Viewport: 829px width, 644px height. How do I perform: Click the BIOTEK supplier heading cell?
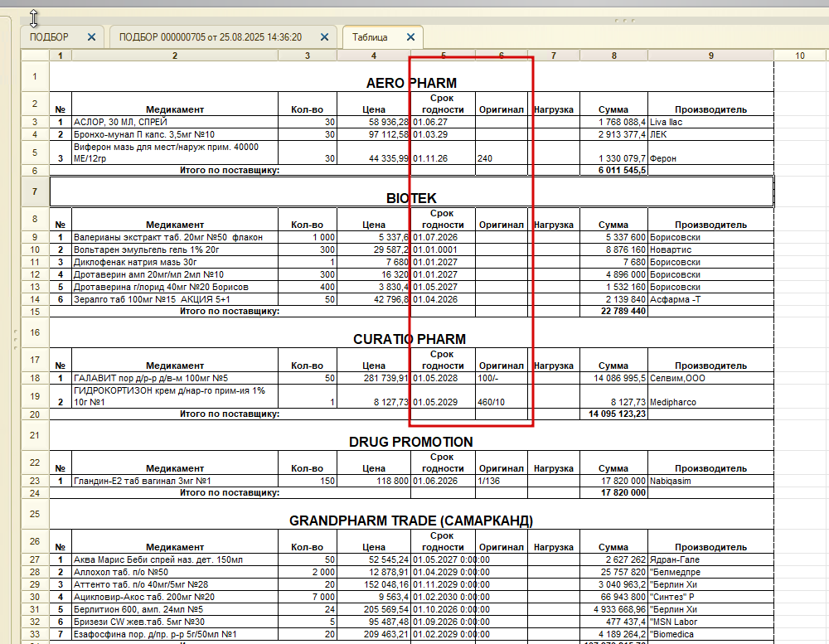coord(411,191)
